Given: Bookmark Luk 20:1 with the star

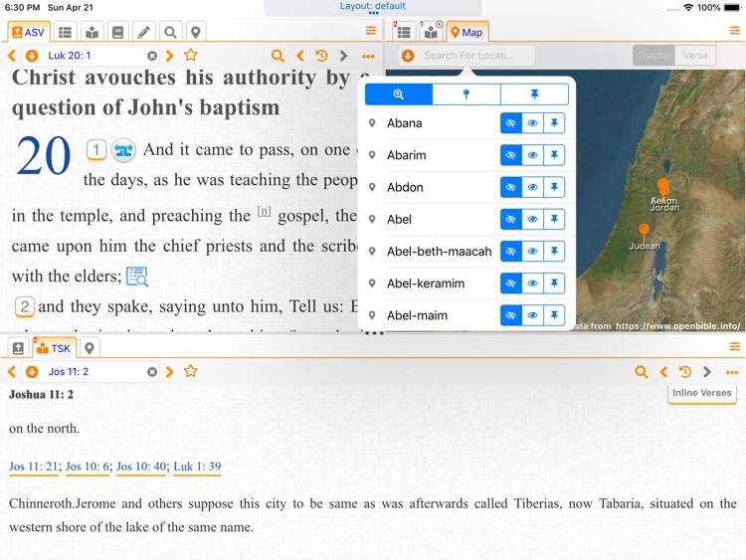Looking at the screenshot, I should [x=191, y=55].
